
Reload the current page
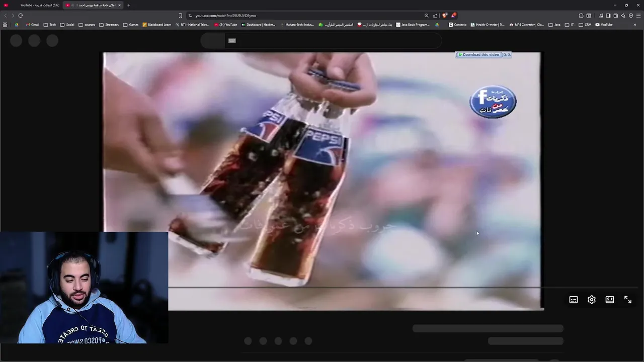pyautogui.click(x=21, y=16)
